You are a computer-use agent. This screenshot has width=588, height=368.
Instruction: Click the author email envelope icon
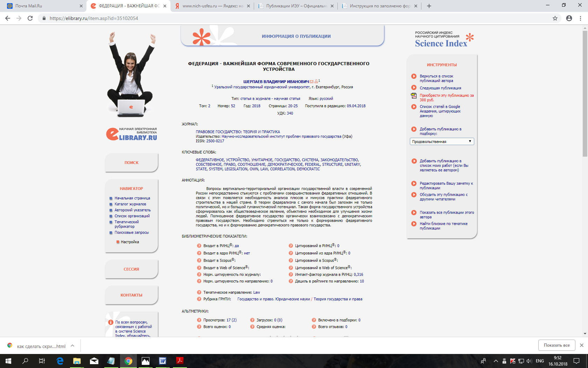(311, 82)
